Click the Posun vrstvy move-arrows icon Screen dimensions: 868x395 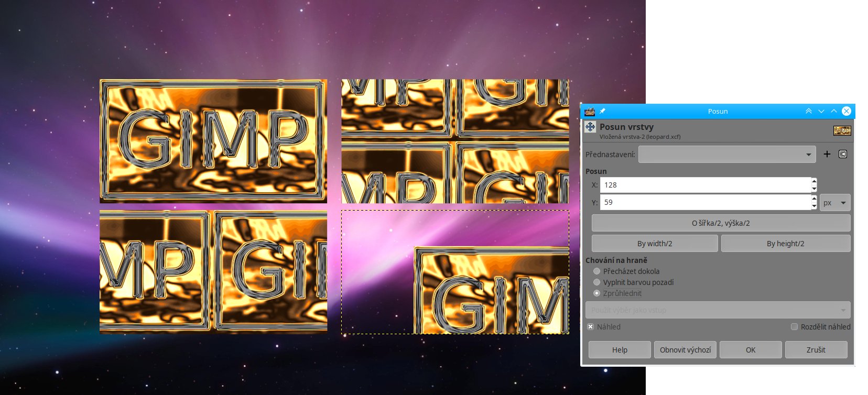590,127
